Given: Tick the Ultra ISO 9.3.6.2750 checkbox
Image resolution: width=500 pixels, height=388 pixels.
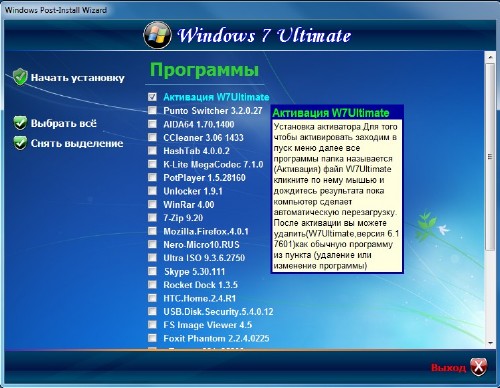Looking at the screenshot, I should point(152,257).
